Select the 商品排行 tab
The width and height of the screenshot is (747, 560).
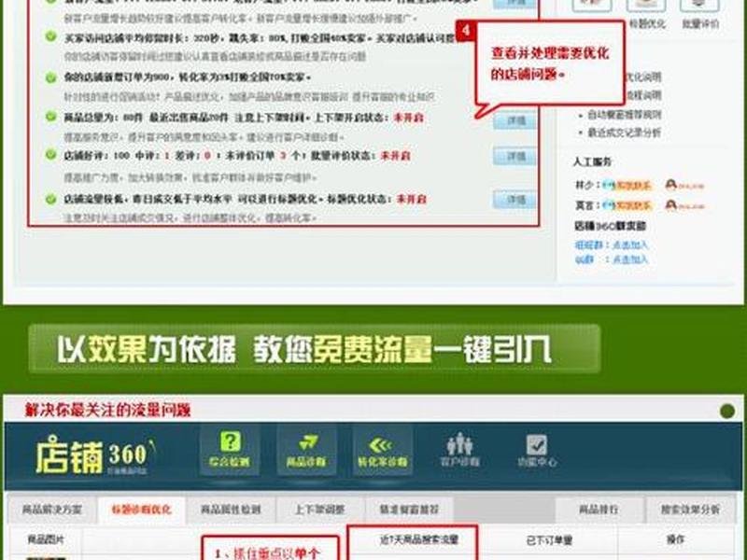[x=599, y=510]
